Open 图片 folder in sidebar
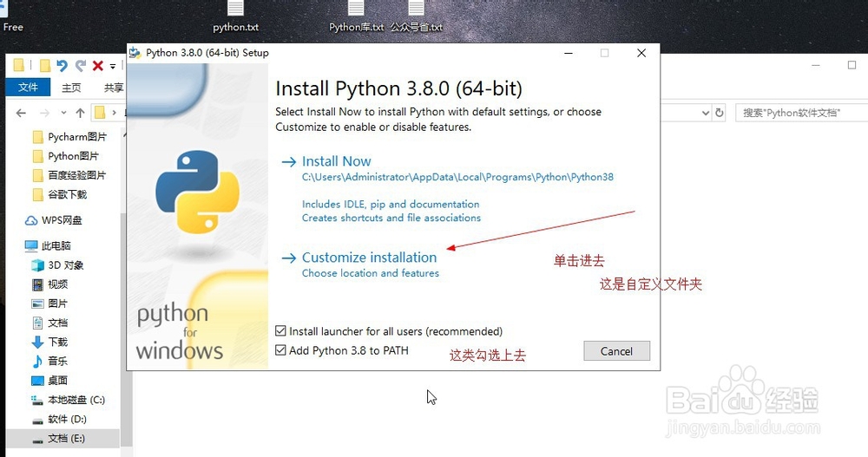Screen dimensions: 868x457 [49, 304]
